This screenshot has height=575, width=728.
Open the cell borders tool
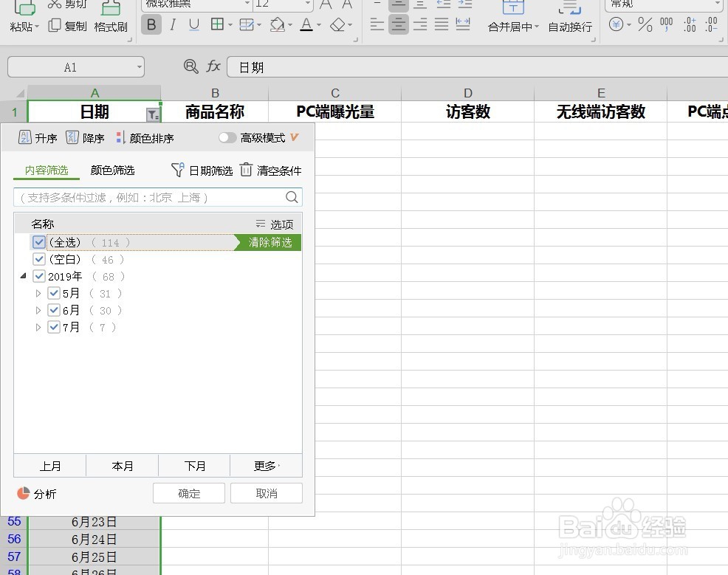click(219, 24)
